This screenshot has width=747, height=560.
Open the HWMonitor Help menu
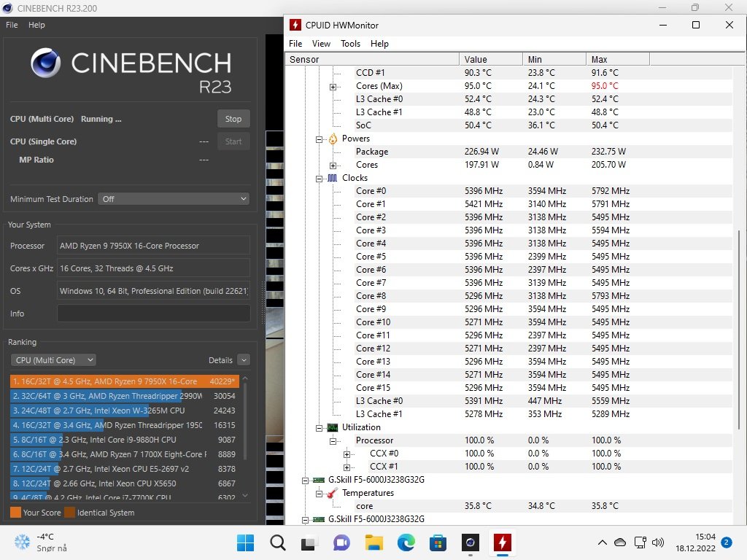coord(379,43)
